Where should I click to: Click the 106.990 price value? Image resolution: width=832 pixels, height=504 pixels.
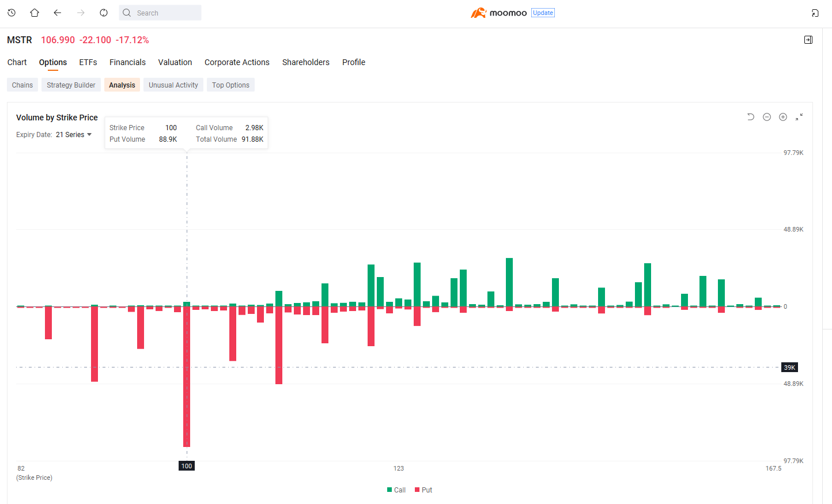click(x=58, y=40)
